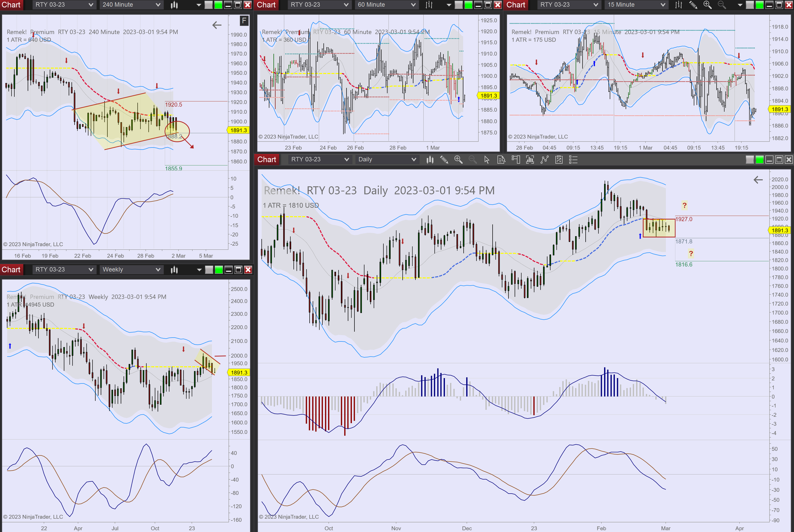Select the cursor pointer tool in Daily chart
The width and height of the screenshot is (794, 532).
coord(487,159)
